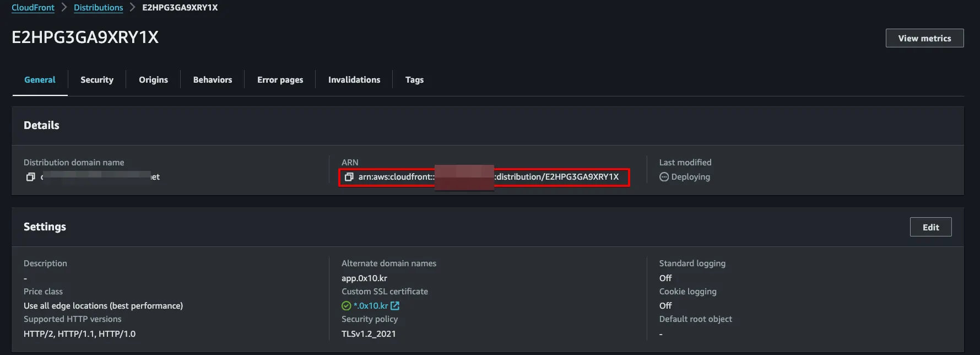Screen dimensions: 980x355
Task: Switch to the Origins tab
Action: [153, 80]
